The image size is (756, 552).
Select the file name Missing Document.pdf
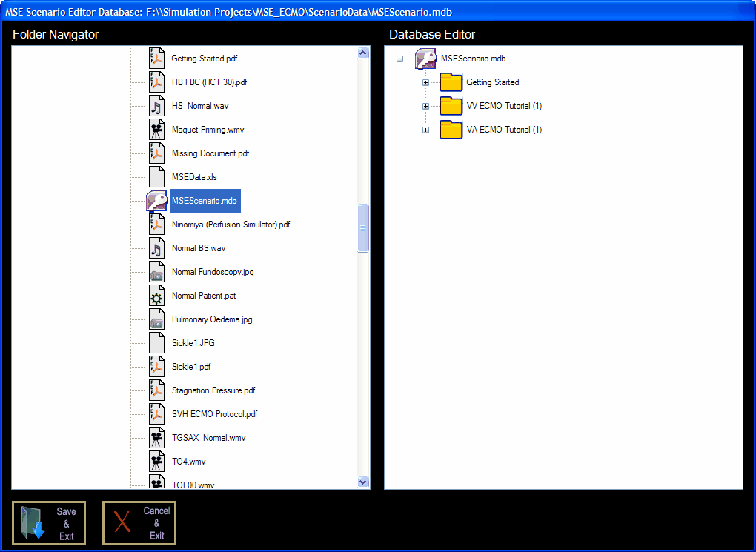[x=210, y=153]
